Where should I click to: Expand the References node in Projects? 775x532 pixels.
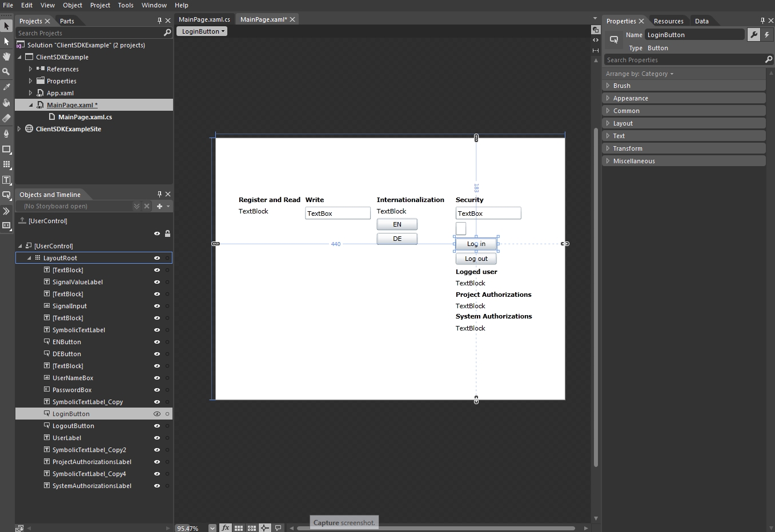click(30, 69)
